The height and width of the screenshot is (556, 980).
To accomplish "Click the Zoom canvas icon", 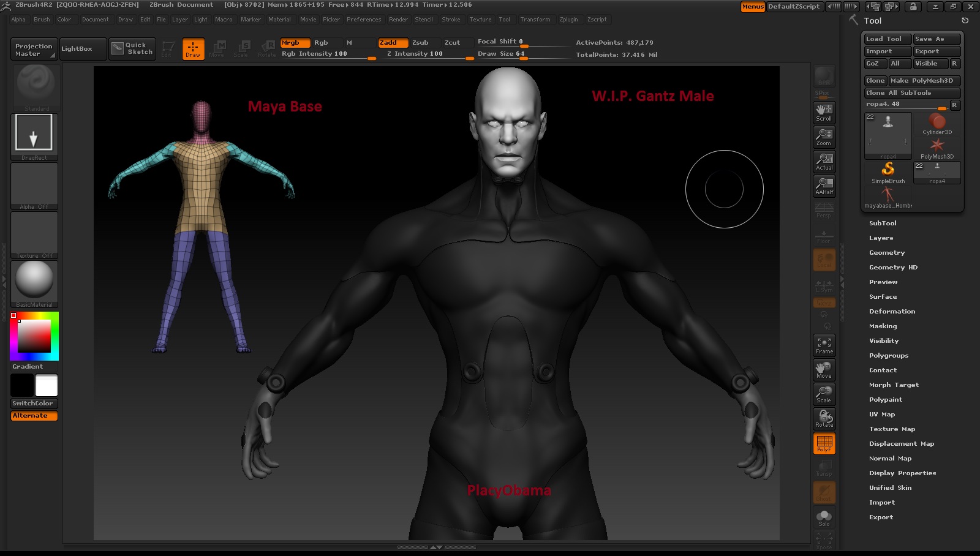I will click(824, 137).
